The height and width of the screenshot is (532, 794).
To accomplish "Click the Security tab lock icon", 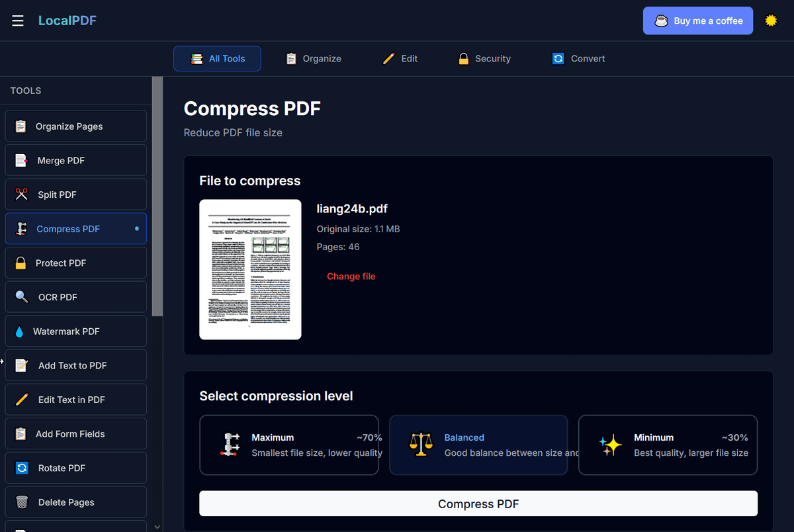I will coord(464,59).
